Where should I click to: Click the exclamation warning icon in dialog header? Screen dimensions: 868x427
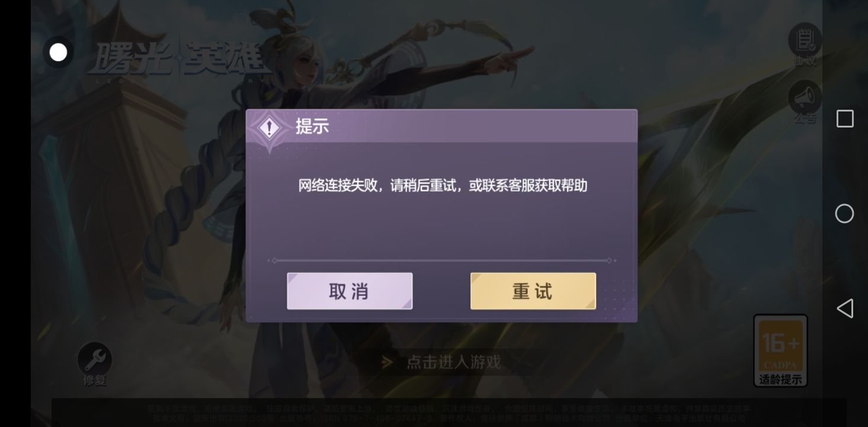coord(270,128)
